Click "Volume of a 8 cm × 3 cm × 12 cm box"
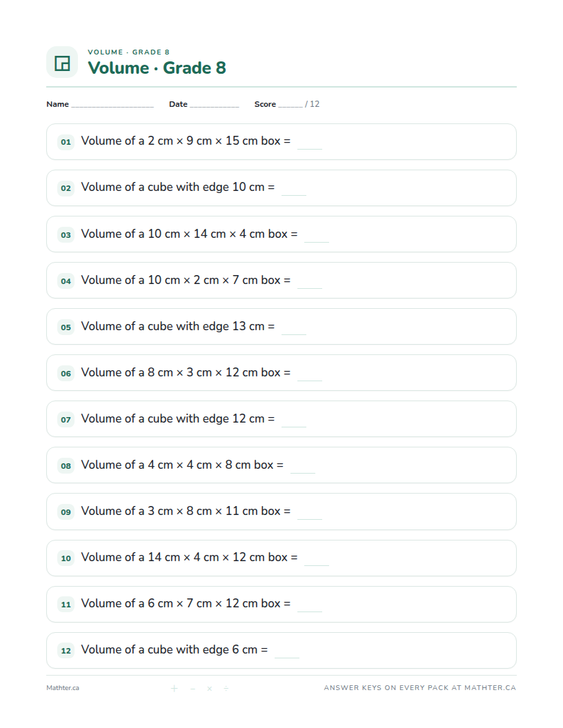This screenshot has height=728, width=563. pyautogui.click(x=181, y=372)
